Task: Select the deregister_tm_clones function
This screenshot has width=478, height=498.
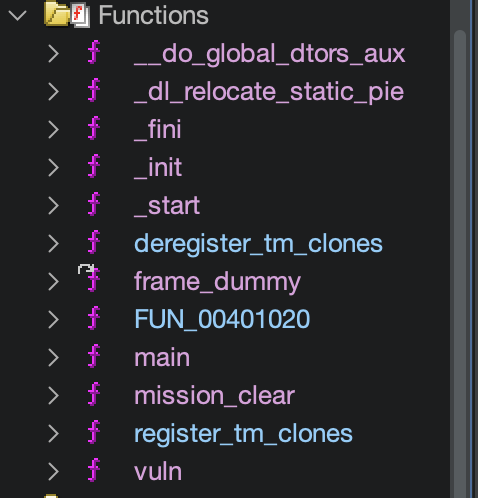Action: pos(258,244)
